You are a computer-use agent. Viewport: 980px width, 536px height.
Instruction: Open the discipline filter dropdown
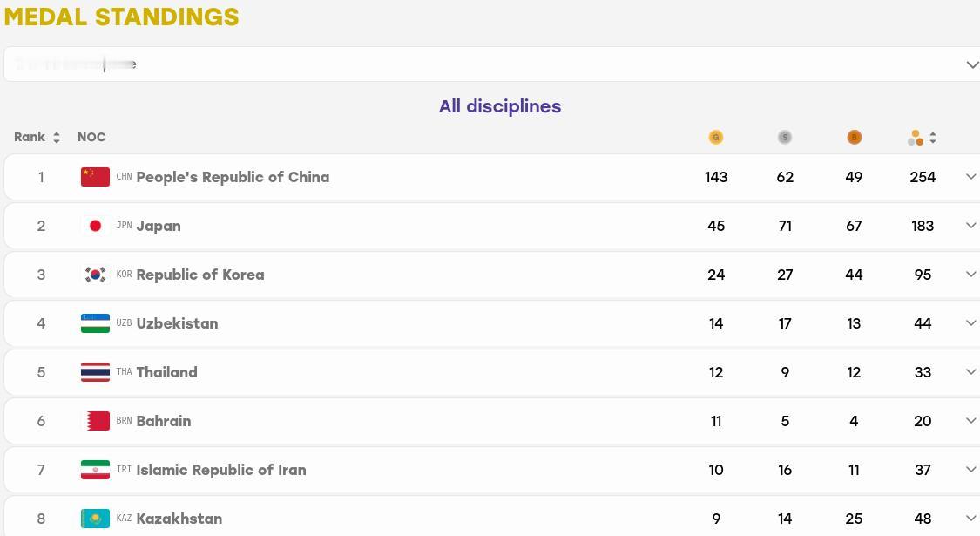492,64
